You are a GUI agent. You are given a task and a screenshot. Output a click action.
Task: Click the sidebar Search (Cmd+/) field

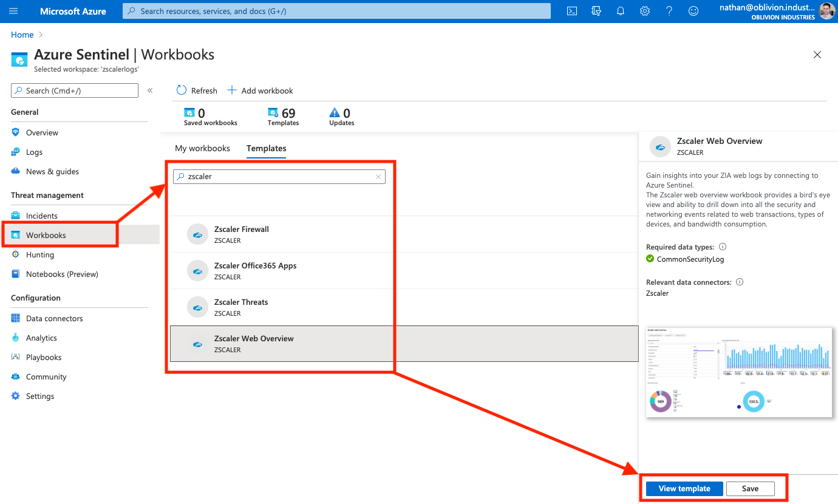pos(75,90)
